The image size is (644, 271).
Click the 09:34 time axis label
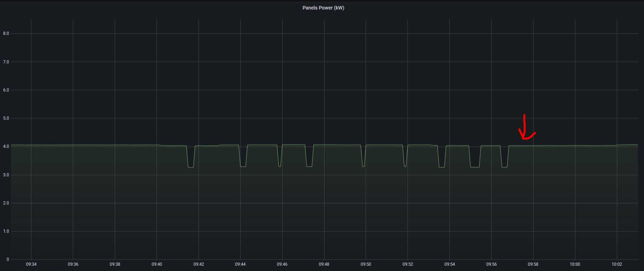[x=31, y=264]
